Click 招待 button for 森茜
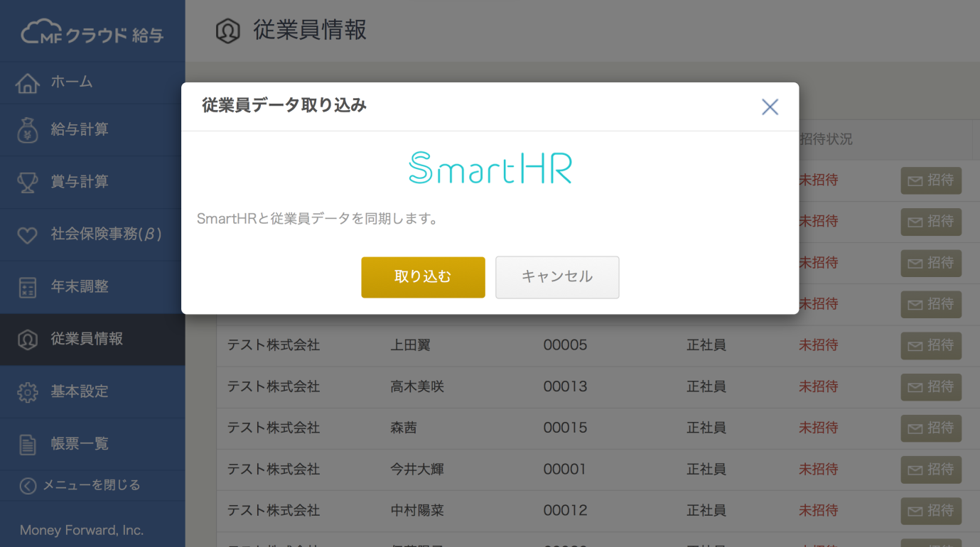This screenshot has width=980, height=547. pos(931,428)
